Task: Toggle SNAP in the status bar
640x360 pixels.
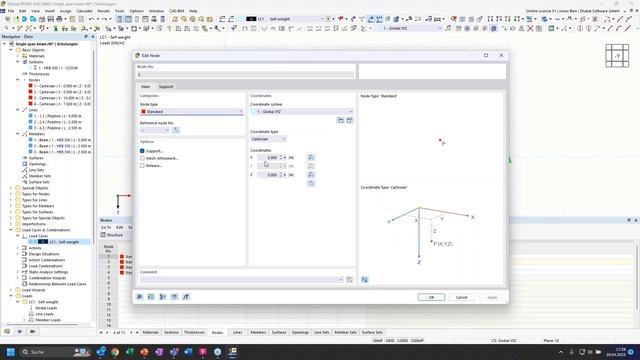Action: (x=378, y=340)
